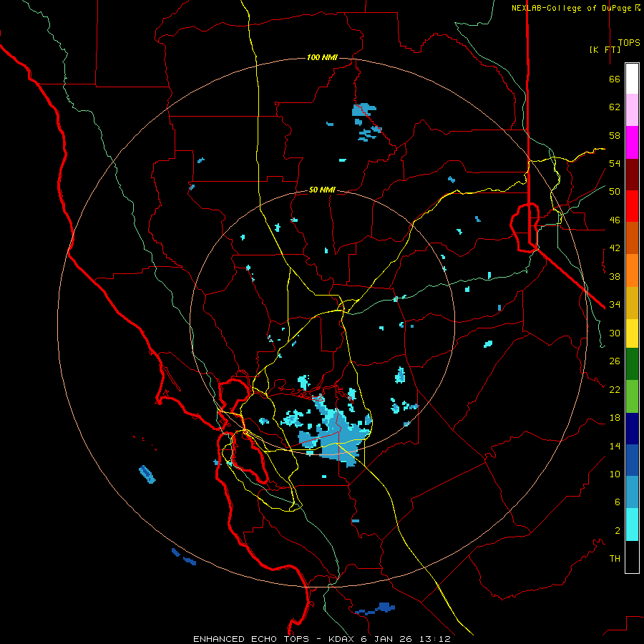The image size is (644, 644).
Task: Click 'ENHANCED ECHO TOPS' in the caption
Action: tap(251, 639)
